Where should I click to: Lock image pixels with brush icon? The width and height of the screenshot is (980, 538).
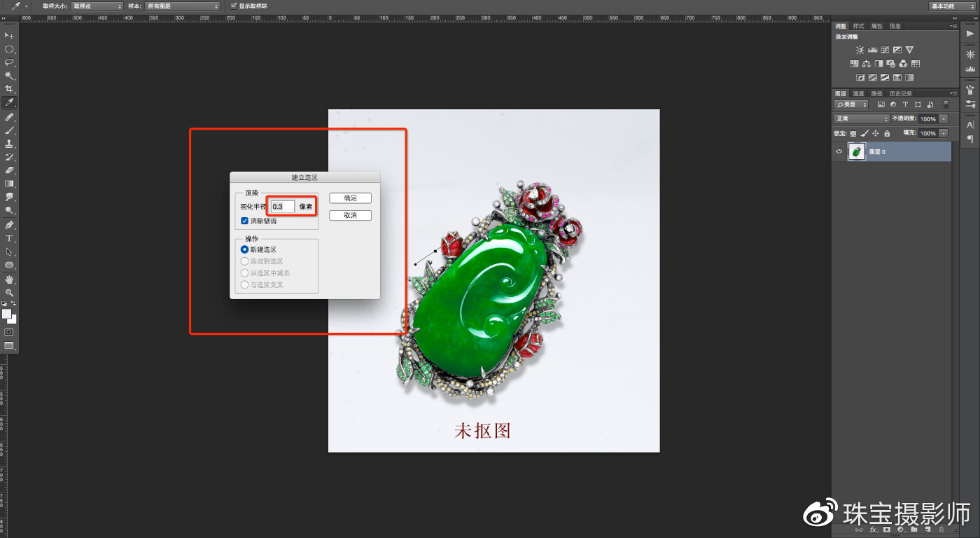point(864,133)
